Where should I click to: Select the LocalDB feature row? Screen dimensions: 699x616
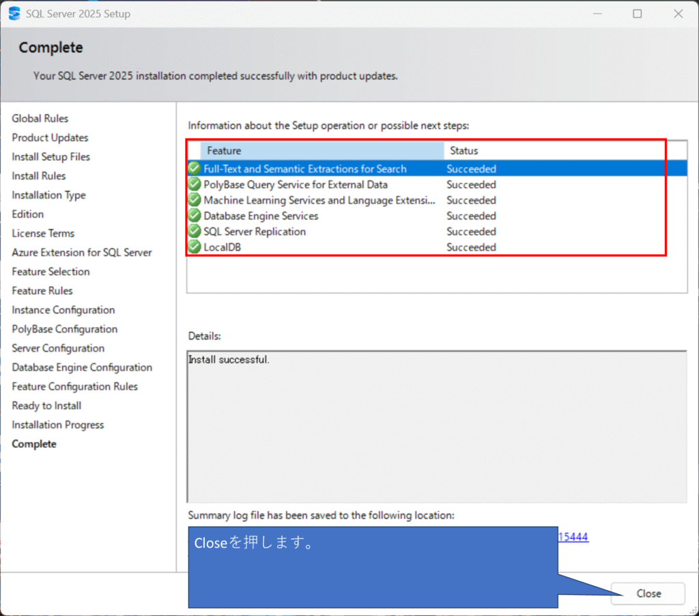437,247
